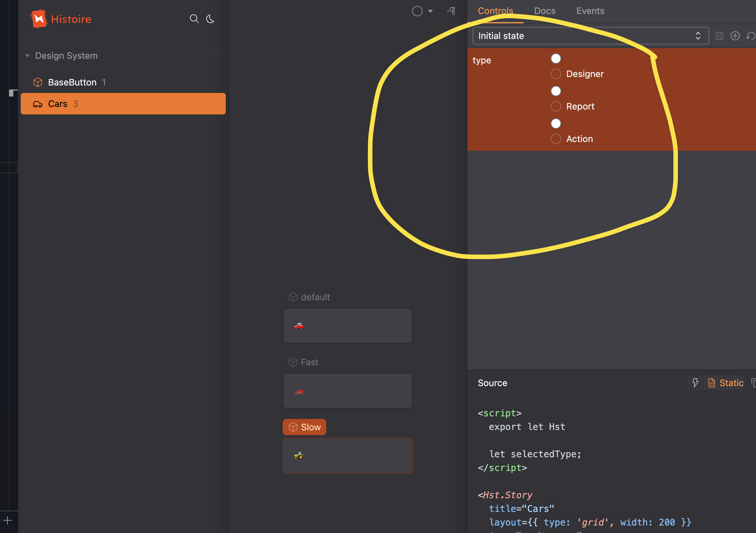Select the Static source button

[x=726, y=383]
